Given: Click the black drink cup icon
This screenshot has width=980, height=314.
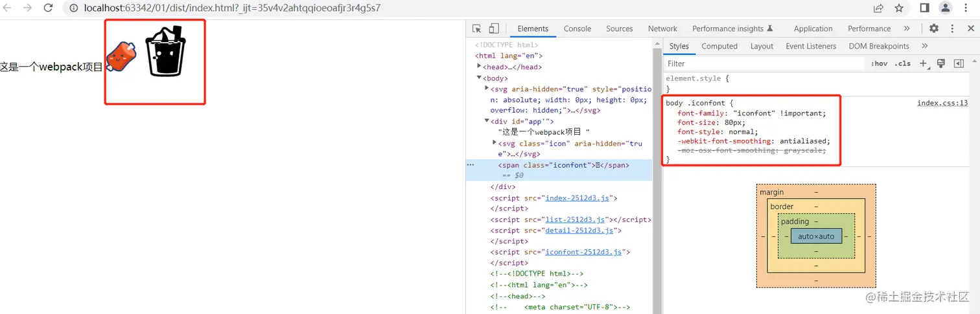Looking at the screenshot, I should 165,50.
